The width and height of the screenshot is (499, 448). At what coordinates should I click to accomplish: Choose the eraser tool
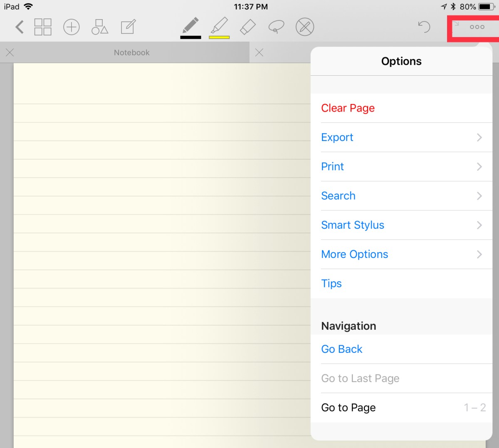248,27
